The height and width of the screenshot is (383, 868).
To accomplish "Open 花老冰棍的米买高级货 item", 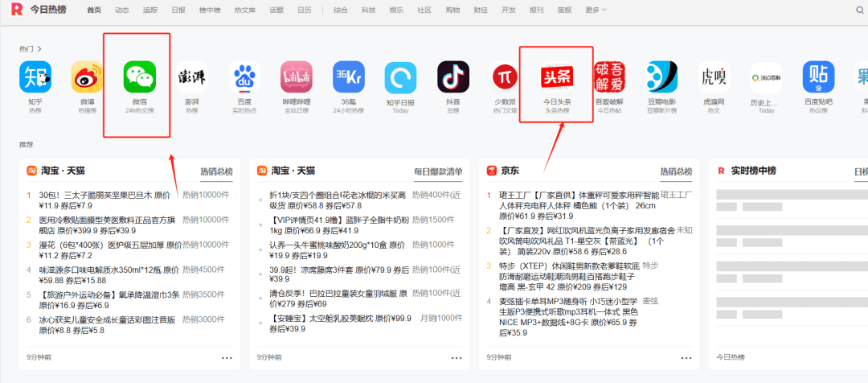I will pos(339,200).
